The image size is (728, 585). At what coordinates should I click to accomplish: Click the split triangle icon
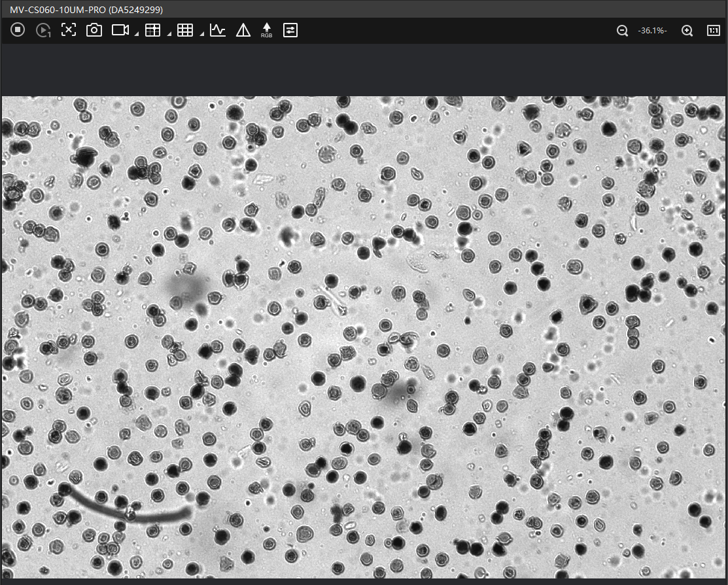243,30
